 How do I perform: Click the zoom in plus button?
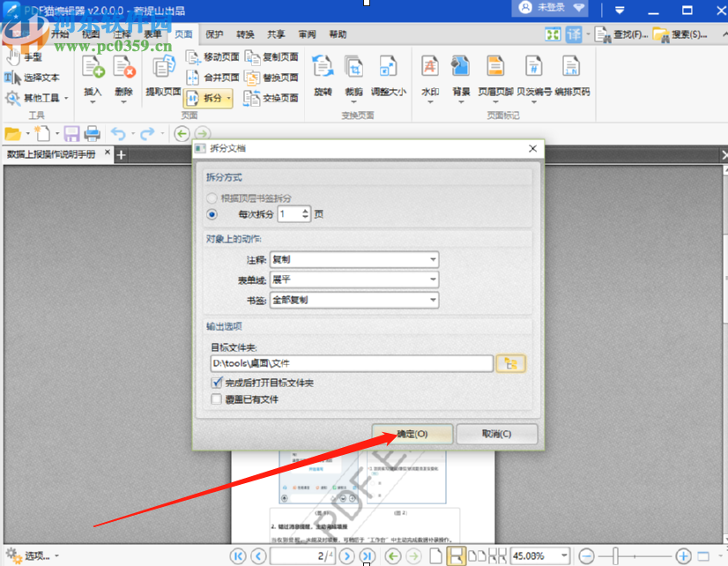pyautogui.click(x=683, y=555)
